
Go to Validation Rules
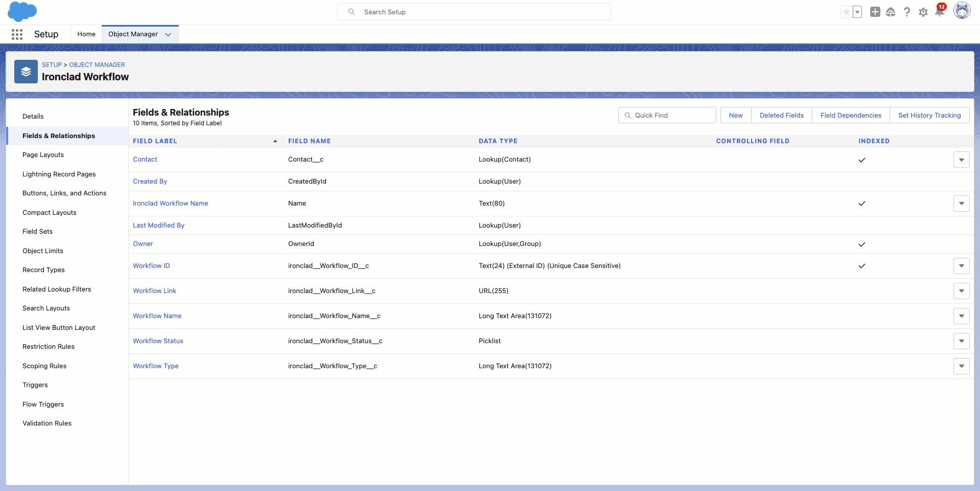tap(47, 423)
